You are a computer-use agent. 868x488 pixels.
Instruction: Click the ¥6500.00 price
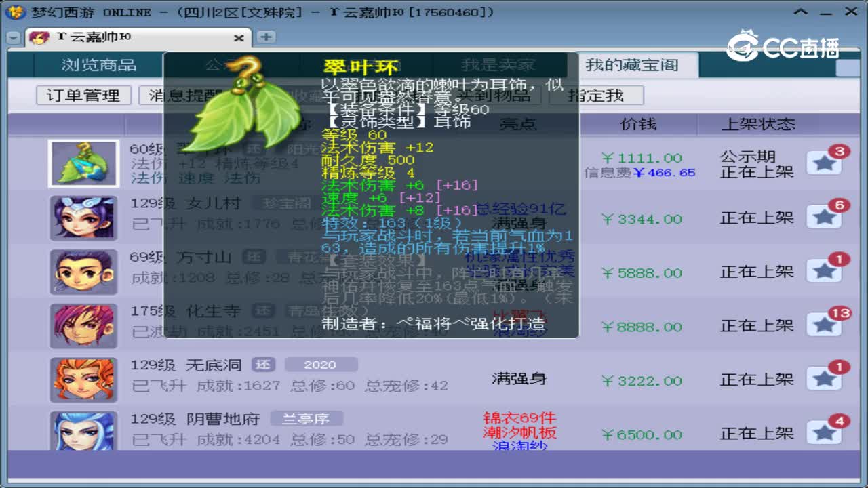click(x=642, y=435)
